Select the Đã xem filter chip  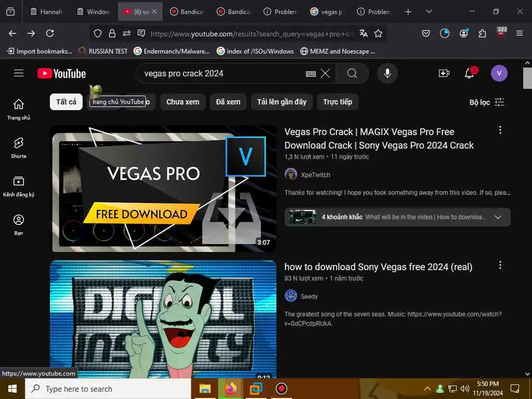point(228,102)
